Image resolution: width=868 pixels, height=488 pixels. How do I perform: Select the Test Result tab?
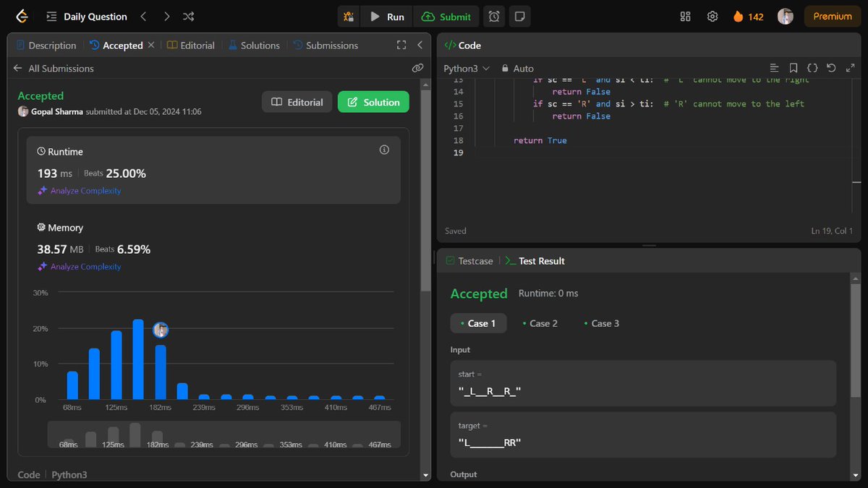(535, 260)
